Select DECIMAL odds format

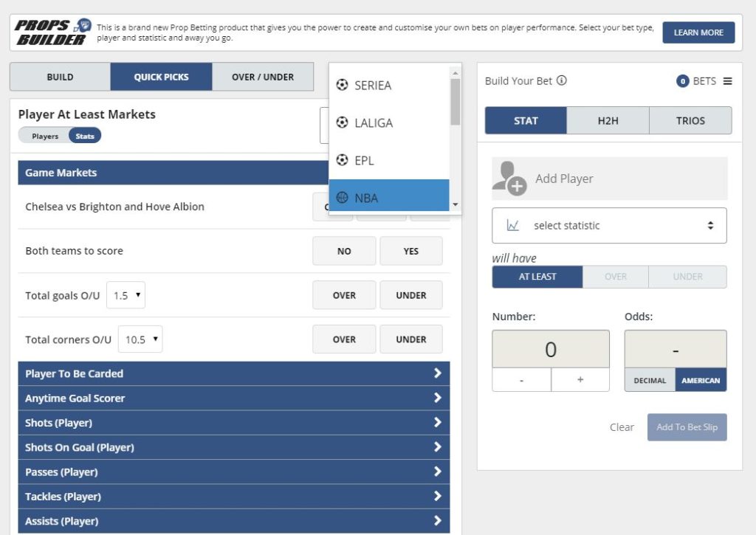pyautogui.click(x=650, y=380)
